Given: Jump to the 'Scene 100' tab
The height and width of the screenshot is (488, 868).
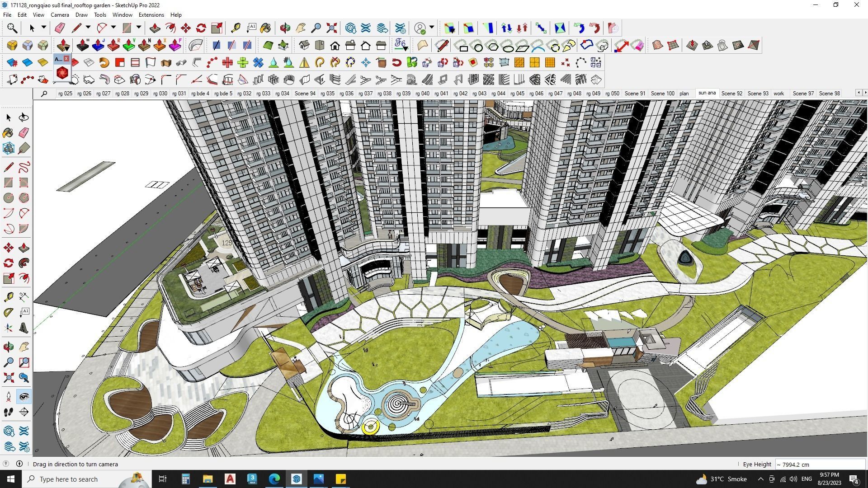Looking at the screenshot, I should (662, 94).
